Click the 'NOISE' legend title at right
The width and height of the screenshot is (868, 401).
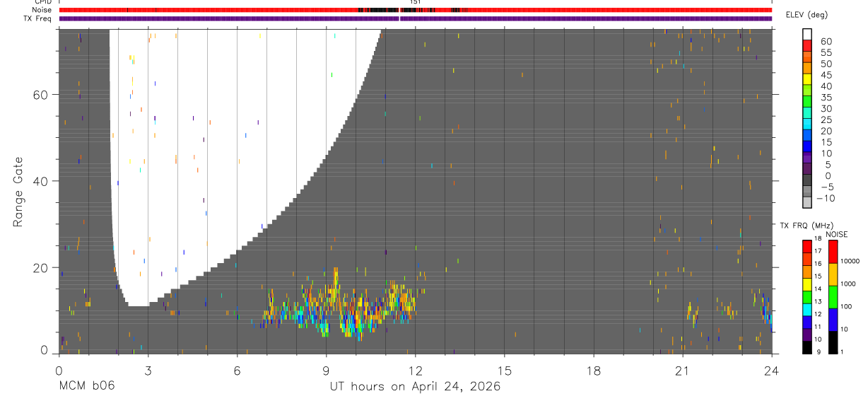(x=836, y=234)
